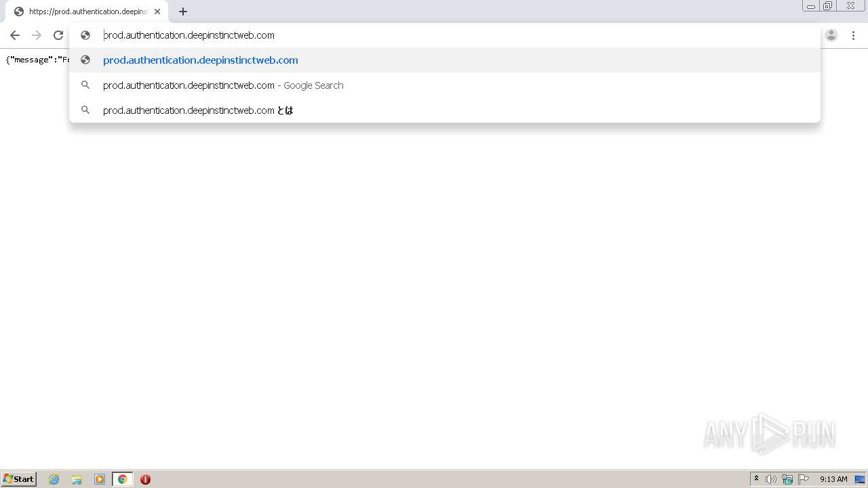Choose the Google Search suggestion
868x488 pixels.
(x=445, y=85)
